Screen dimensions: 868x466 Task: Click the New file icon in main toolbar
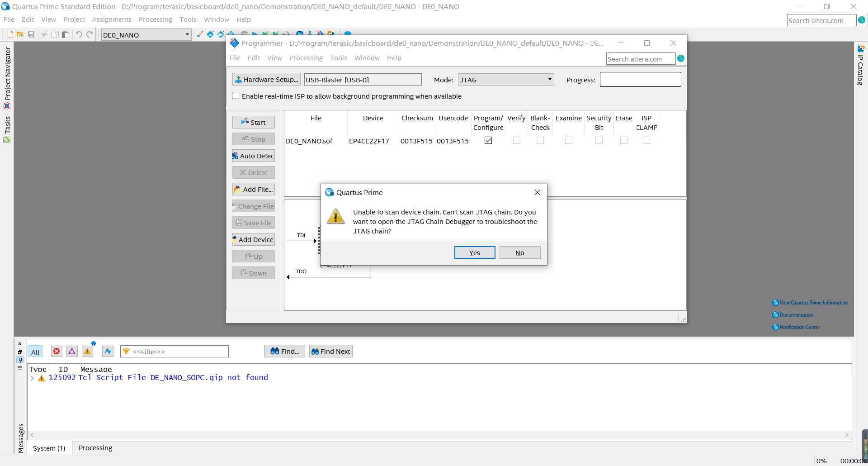coord(10,34)
